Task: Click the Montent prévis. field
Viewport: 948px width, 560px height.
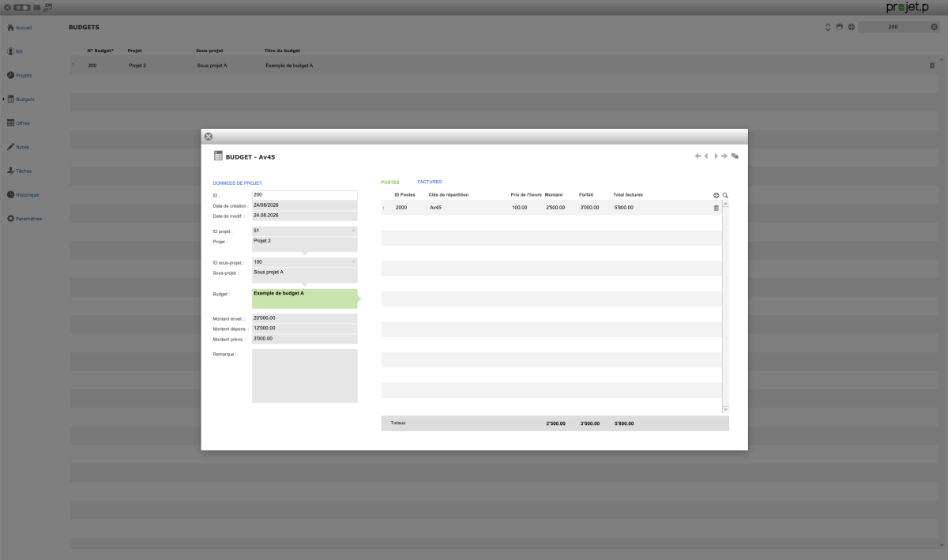Action: point(305,339)
